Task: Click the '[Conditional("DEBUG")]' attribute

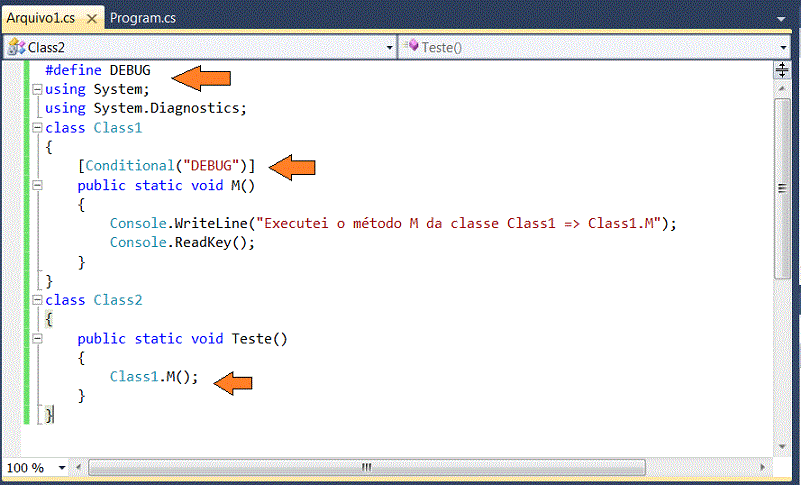Action: pyautogui.click(x=166, y=166)
